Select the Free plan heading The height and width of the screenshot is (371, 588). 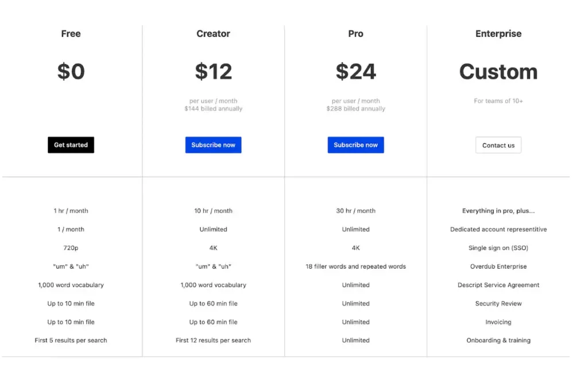pos(71,34)
